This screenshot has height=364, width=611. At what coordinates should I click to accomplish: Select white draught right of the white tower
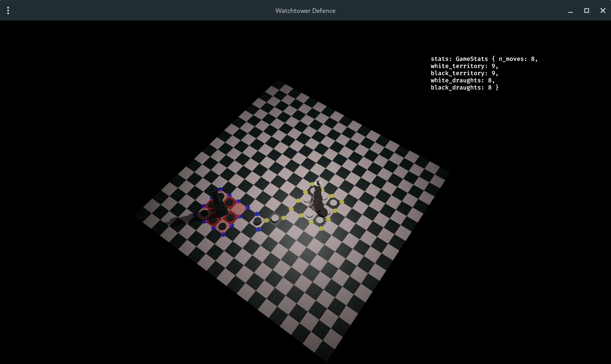click(x=333, y=203)
